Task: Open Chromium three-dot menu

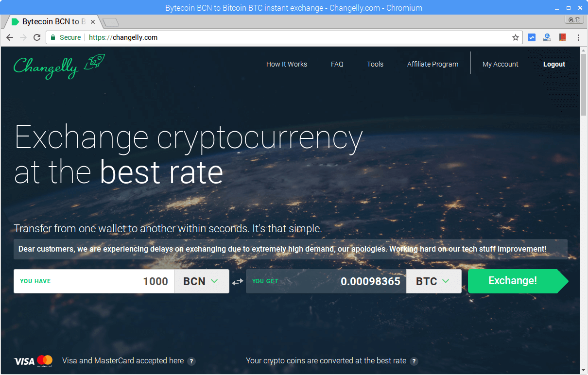Action: tap(578, 37)
